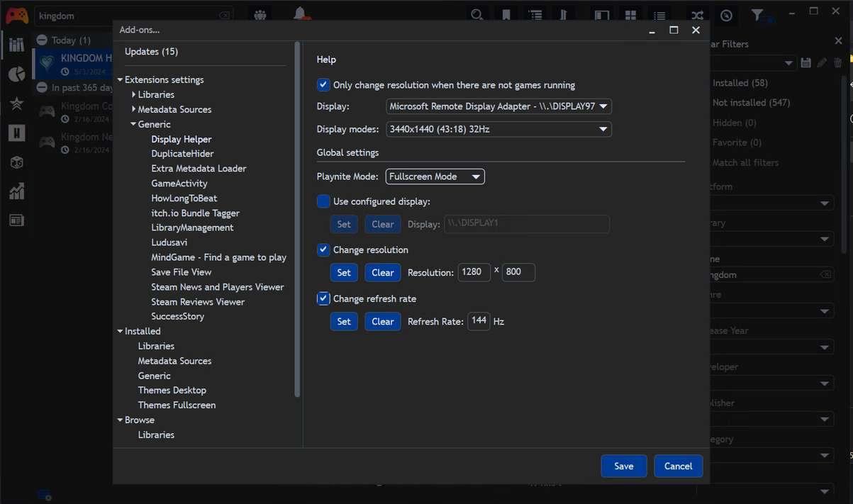Click the Refresh Rate input field
Viewport: 853px width, 504px height.
click(x=479, y=321)
